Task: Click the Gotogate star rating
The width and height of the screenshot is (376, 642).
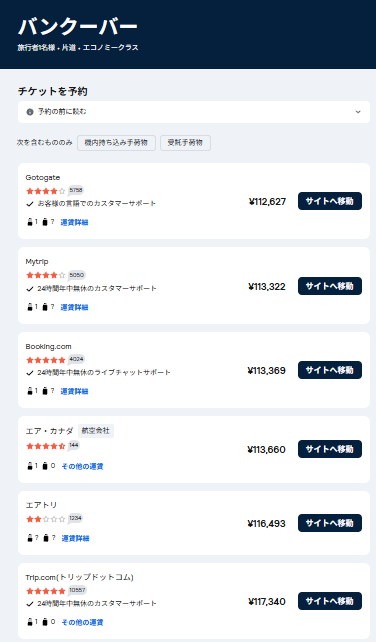Action: (45, 191)
